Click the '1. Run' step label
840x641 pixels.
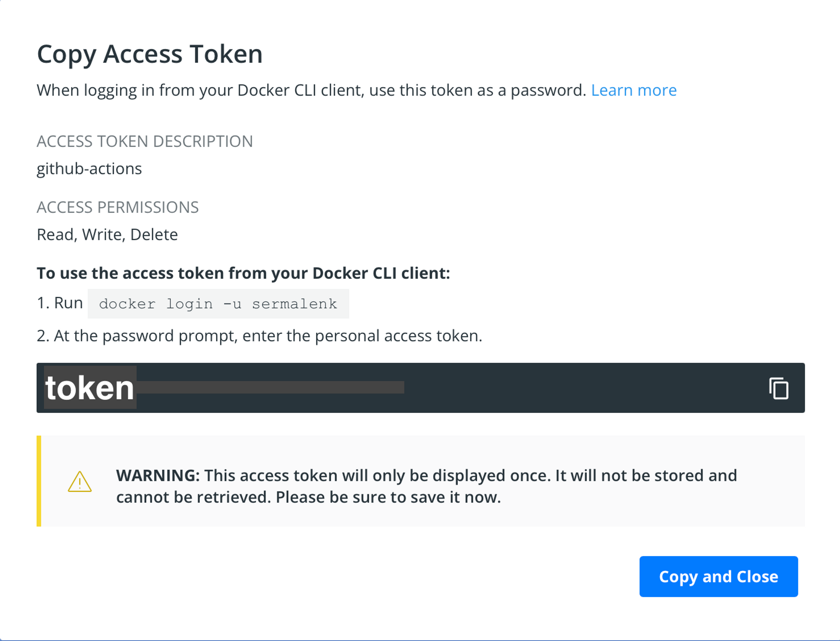tap(60, 303)
